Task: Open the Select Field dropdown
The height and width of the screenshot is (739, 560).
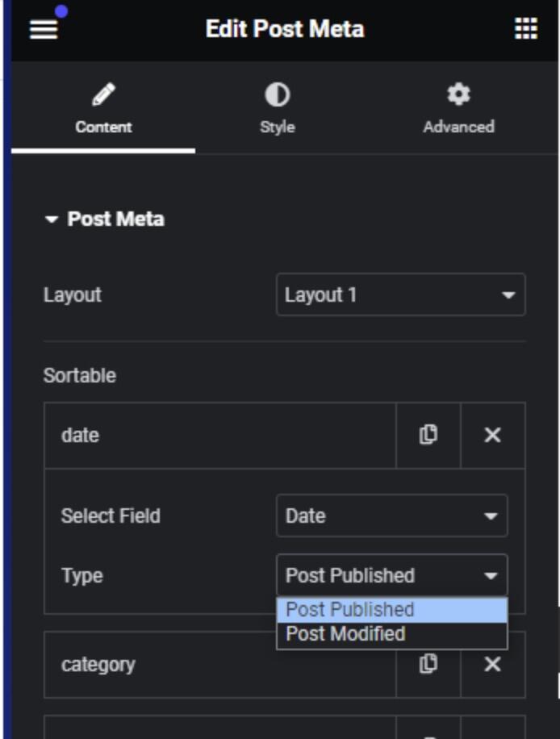Action: pos(391,516)
